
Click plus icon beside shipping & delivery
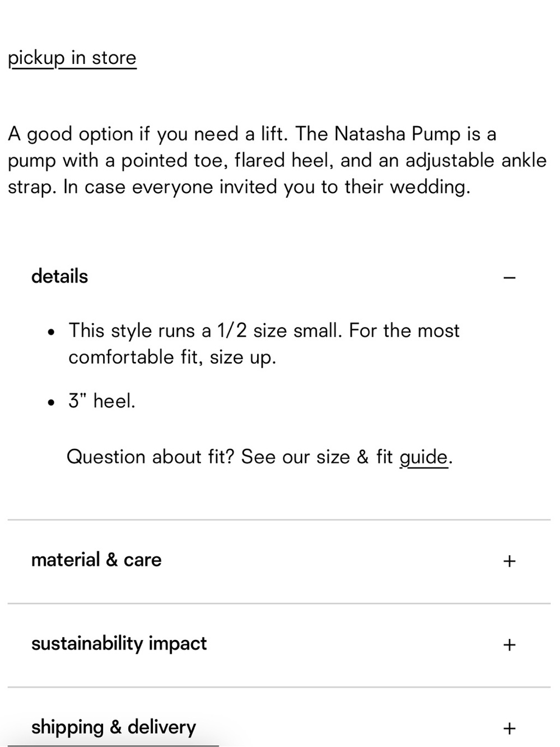(509, 728)
